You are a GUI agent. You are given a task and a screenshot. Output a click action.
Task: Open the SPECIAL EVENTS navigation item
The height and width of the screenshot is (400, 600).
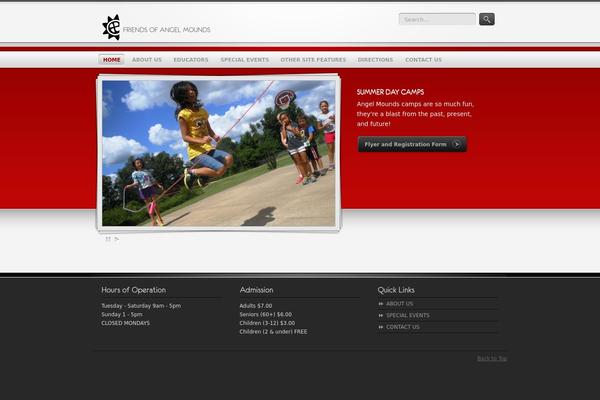point(245,60)
